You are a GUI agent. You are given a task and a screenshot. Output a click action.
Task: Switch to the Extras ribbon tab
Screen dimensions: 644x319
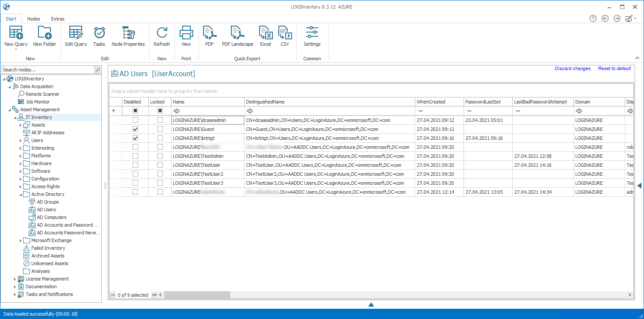(58, 19)
